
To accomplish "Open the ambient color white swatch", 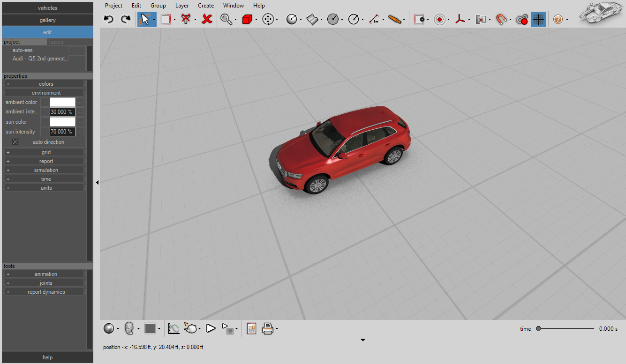I will coord(62,102).
